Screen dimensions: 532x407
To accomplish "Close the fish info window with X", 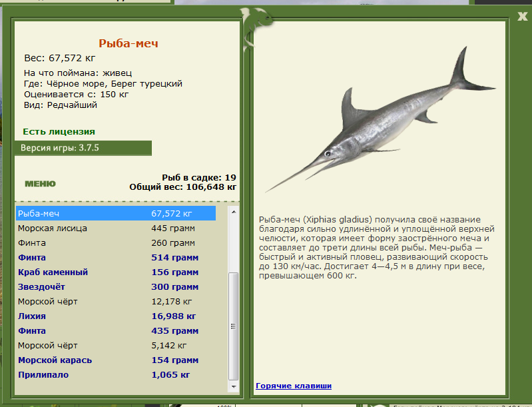I will click(x=523, y=16).
